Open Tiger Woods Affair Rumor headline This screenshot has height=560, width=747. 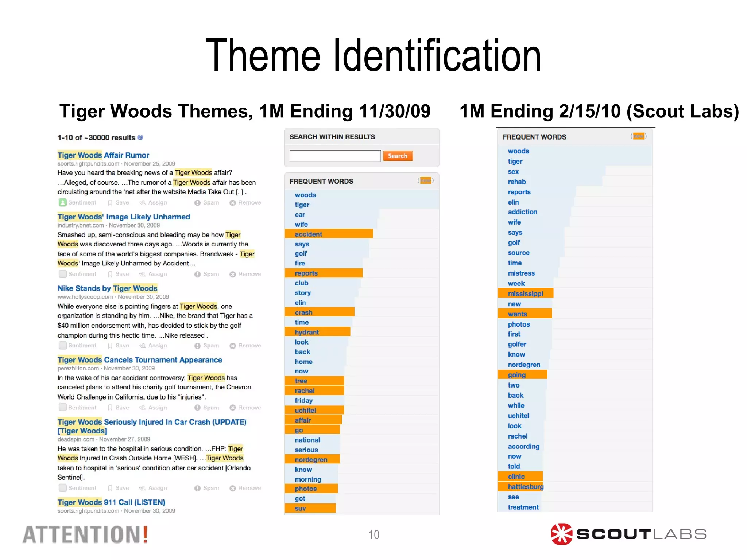point(103,155)
